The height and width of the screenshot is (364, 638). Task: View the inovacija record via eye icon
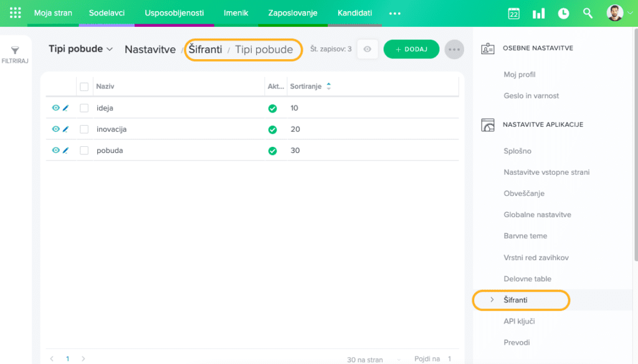tap(55, 129)
